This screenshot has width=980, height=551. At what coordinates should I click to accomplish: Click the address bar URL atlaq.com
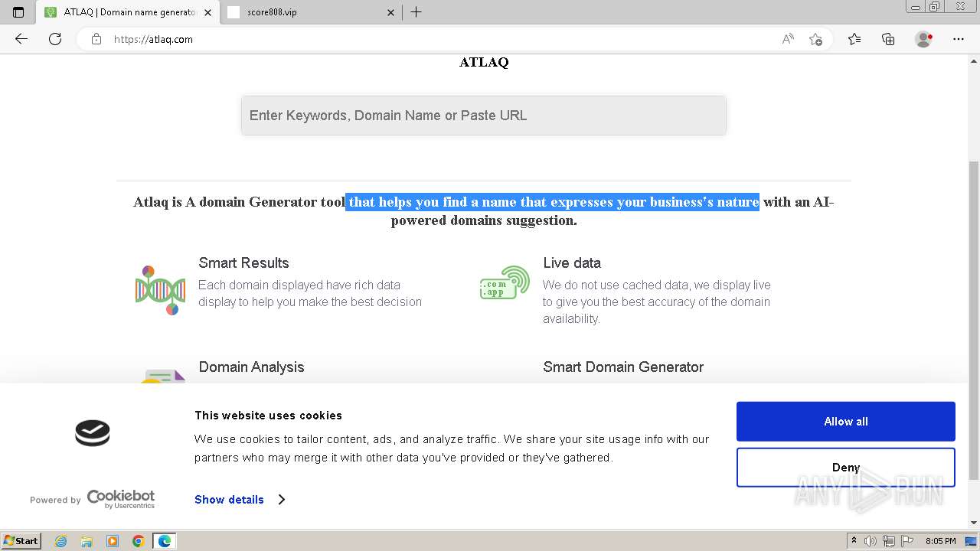pyautogui.click(x=153, y=39)
